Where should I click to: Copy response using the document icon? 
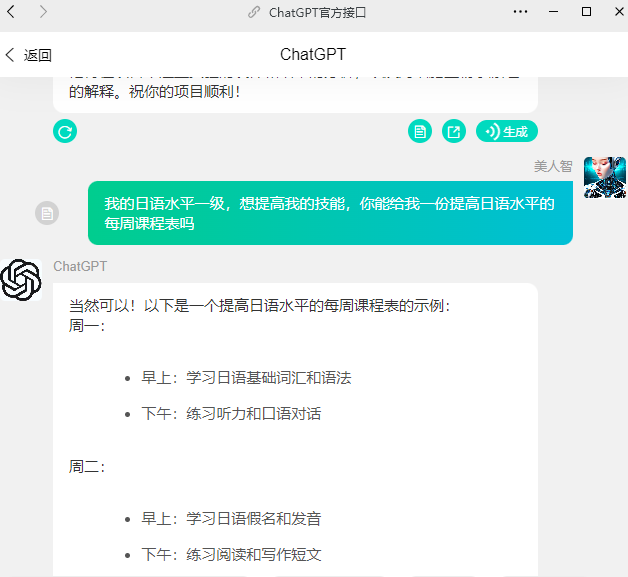click(x=420, y=131)
